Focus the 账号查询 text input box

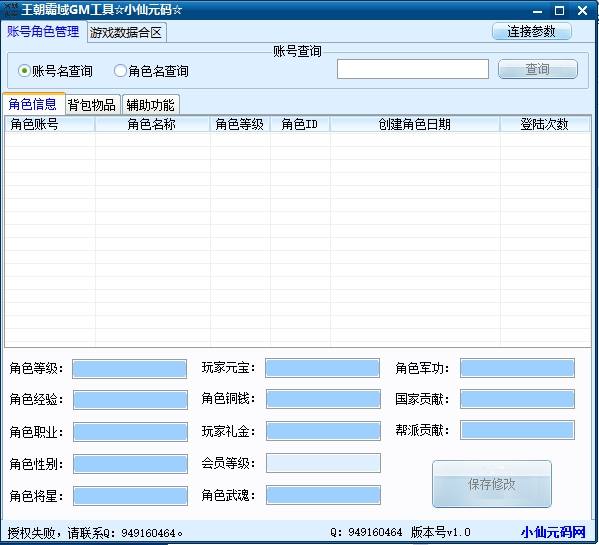point(413,69)
